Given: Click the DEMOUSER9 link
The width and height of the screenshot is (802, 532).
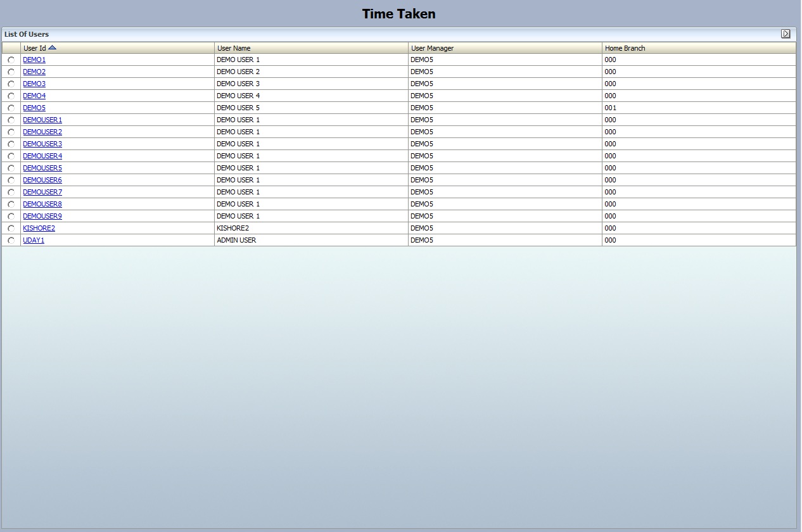Looking at the screenshot, I should point(42,216).
